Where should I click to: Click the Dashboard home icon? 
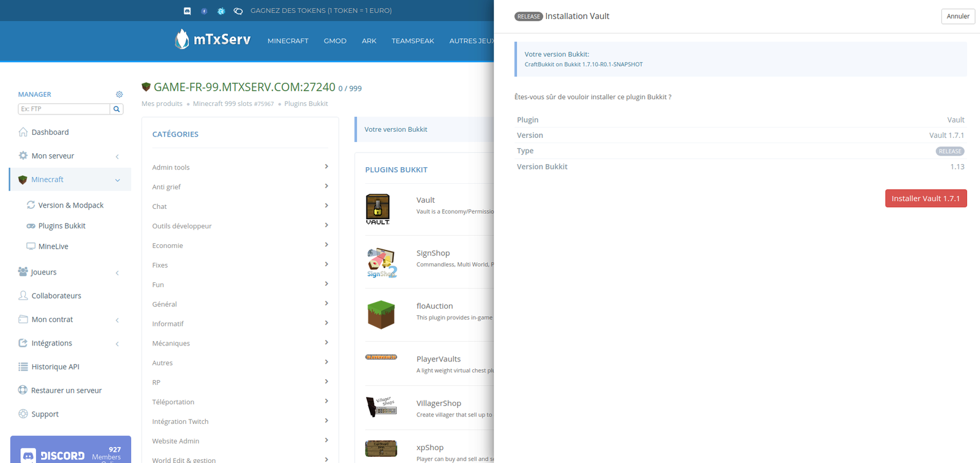pos(23,132)
